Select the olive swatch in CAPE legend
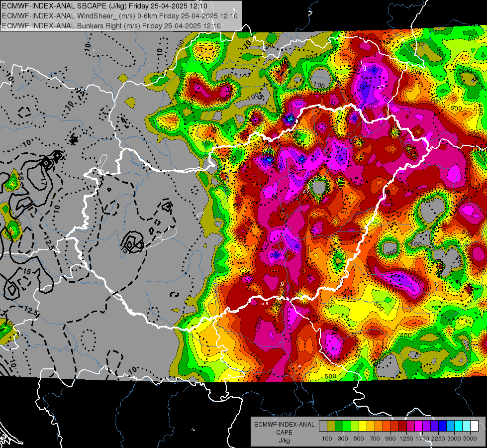 click(331, 426)
